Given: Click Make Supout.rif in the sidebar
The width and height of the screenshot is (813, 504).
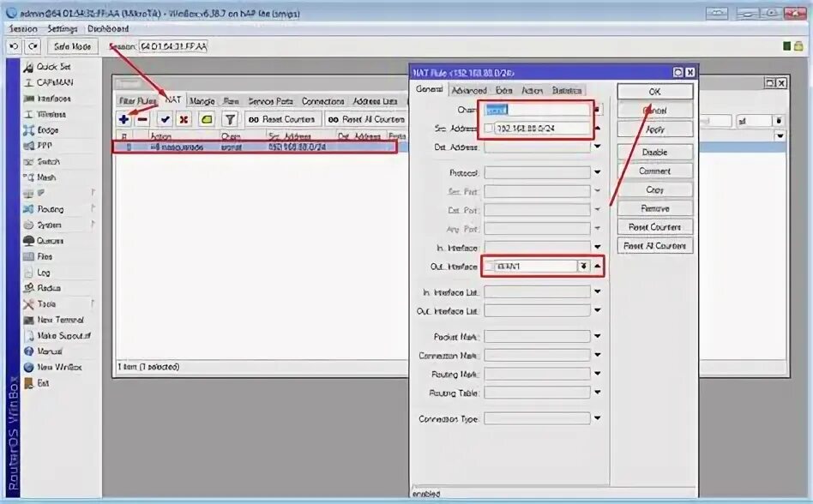Looking at the screenshot, I should [x=63, y=336].
